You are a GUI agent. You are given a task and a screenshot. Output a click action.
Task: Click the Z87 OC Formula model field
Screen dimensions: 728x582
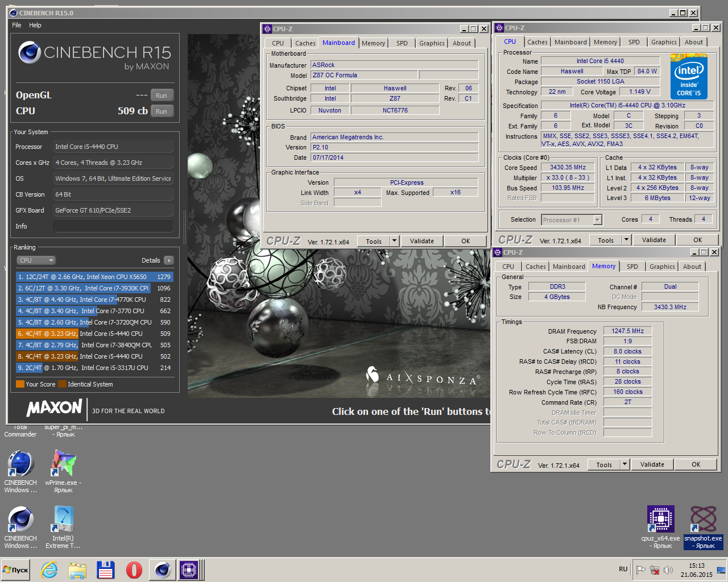click(364, 75)
